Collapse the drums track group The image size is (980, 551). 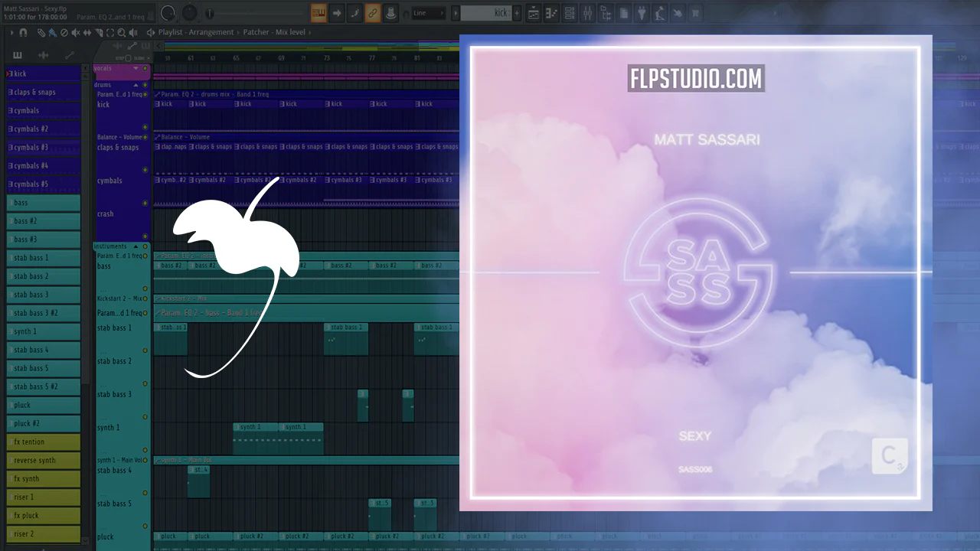pos(136,85)
